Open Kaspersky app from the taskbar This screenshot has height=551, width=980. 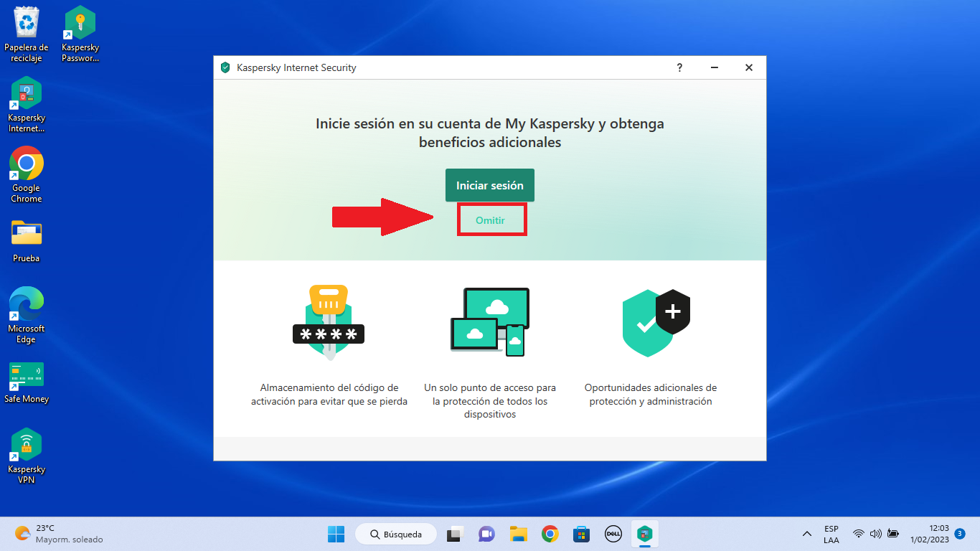(x=645, y=534)
